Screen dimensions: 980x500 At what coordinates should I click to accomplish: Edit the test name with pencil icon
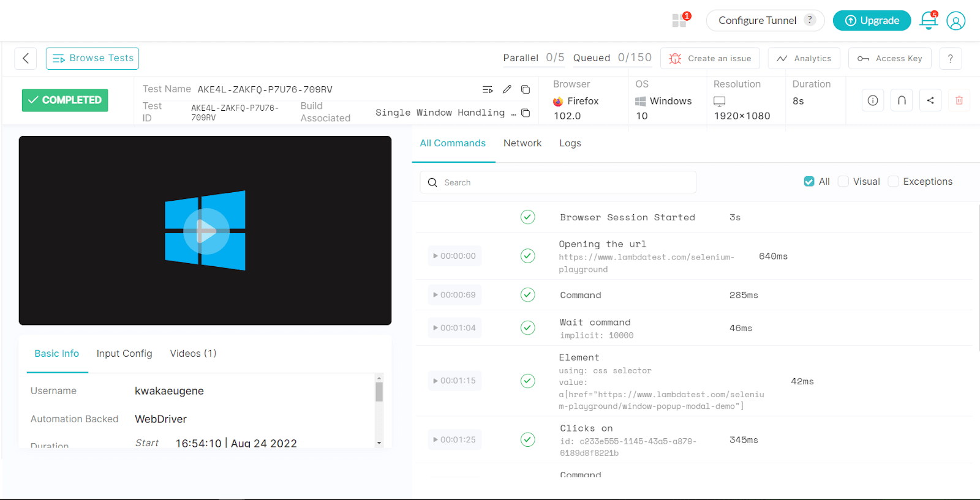tap(507, 89)
